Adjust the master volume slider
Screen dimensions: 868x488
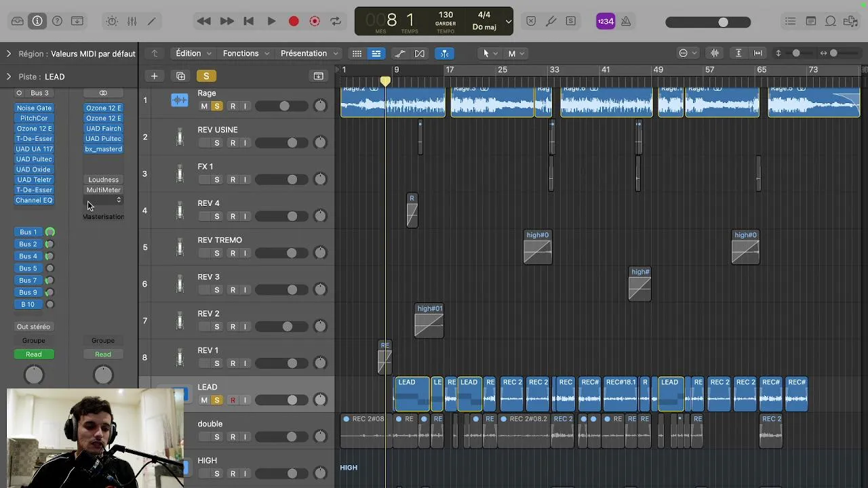708,22
